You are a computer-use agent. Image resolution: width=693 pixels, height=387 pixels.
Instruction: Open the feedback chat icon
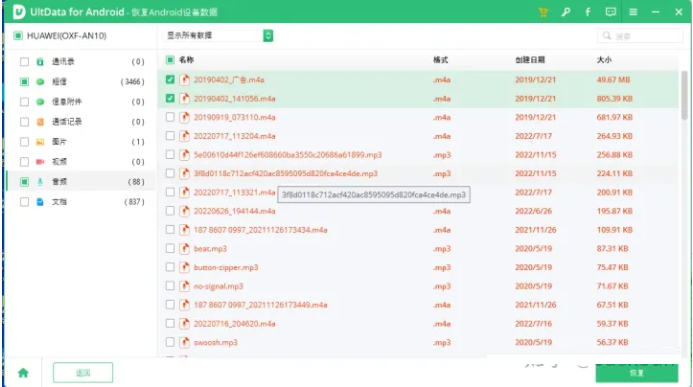click(611, 12)
